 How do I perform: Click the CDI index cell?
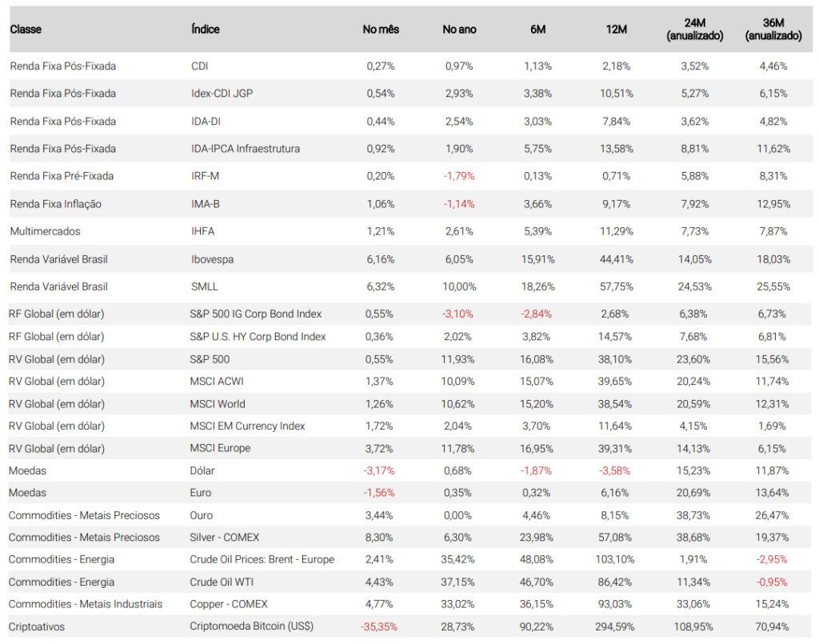click(199, 66)
